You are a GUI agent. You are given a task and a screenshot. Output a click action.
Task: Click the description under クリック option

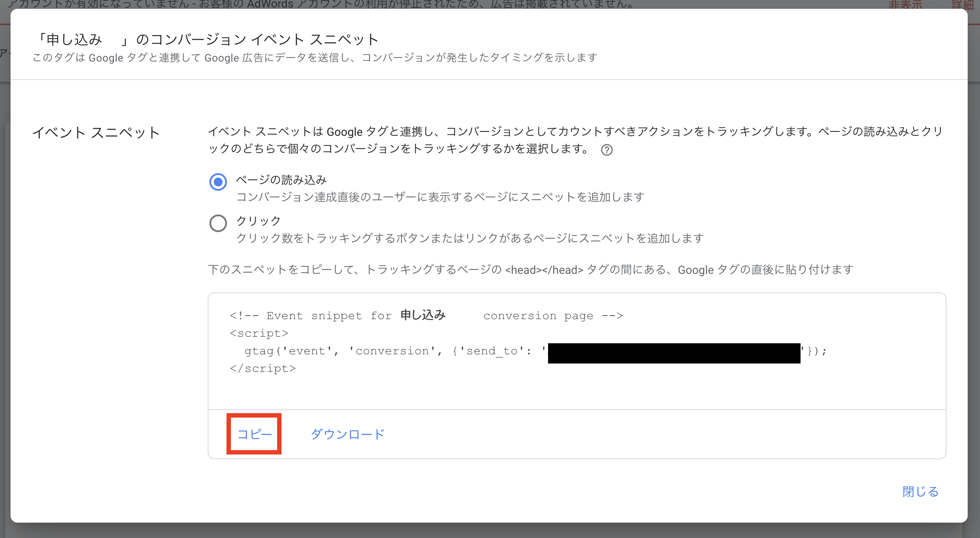point(470,238)
